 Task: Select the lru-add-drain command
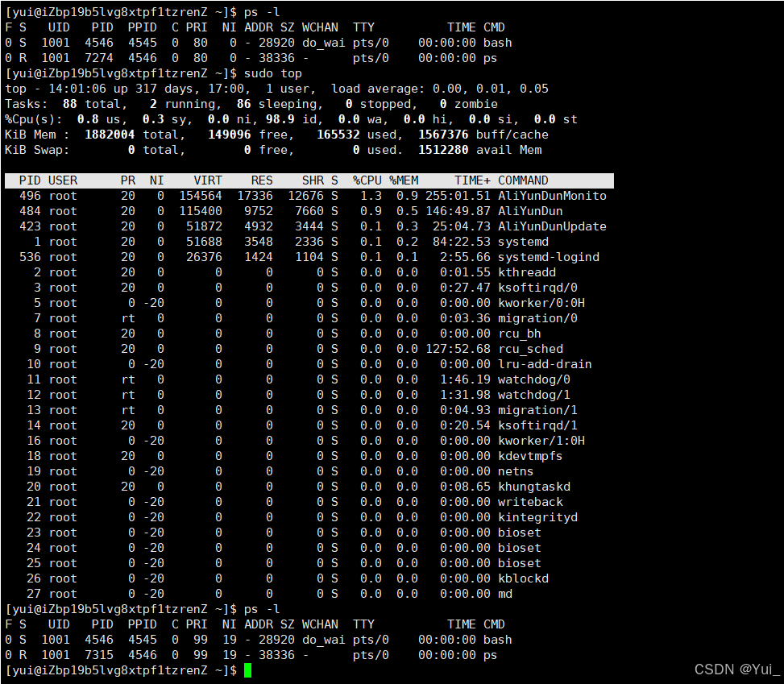point(545,364)
